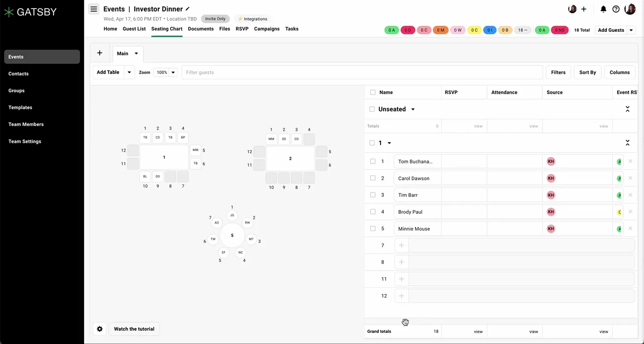Collapse Table 1 guest list section
Viewport: 644px width, 344px height.
tap(627, 143)
